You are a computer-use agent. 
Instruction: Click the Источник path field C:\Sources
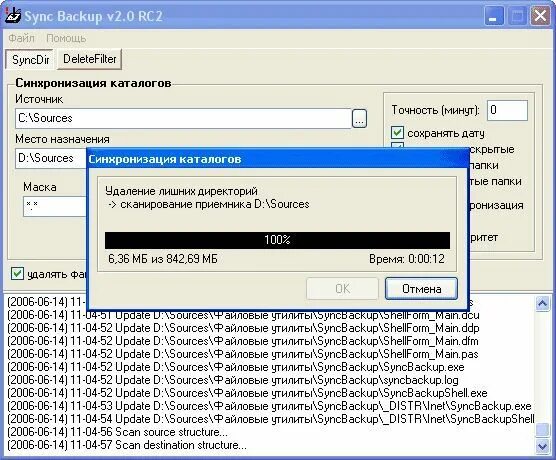[x=183, y=118]
